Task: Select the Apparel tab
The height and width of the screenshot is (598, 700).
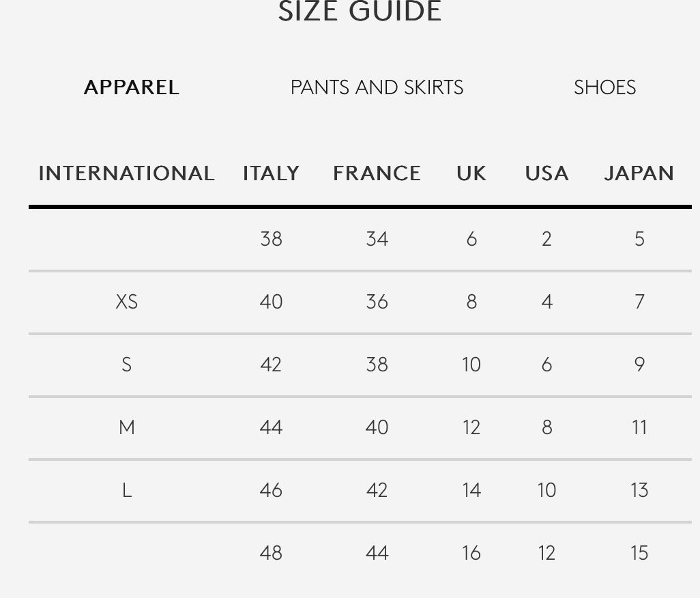Action: coord(132,87)
